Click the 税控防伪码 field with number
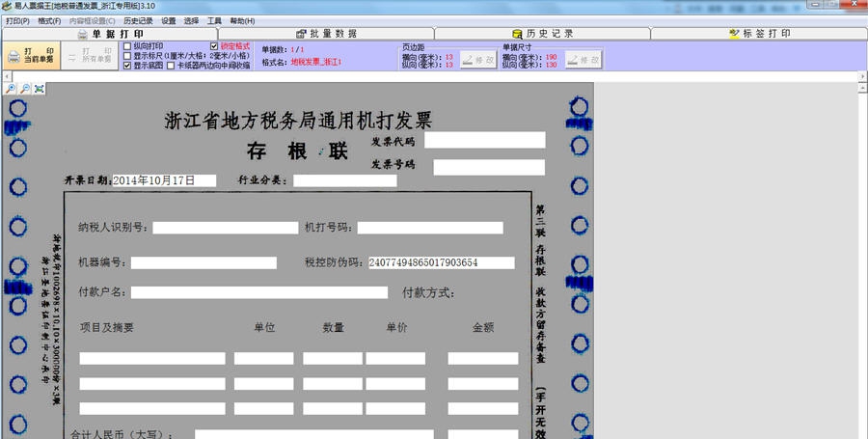The width and height of the screenshot is (868, 439). [442, 263]
